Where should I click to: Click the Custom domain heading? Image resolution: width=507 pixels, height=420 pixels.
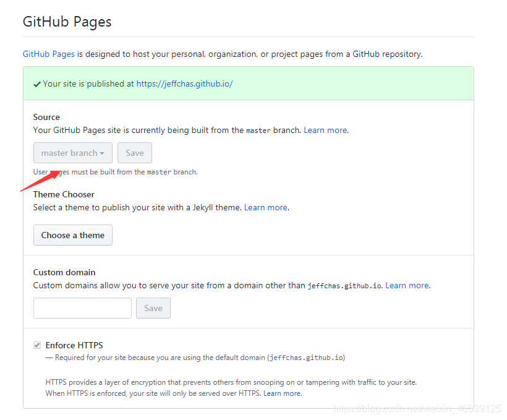point(64,272)
